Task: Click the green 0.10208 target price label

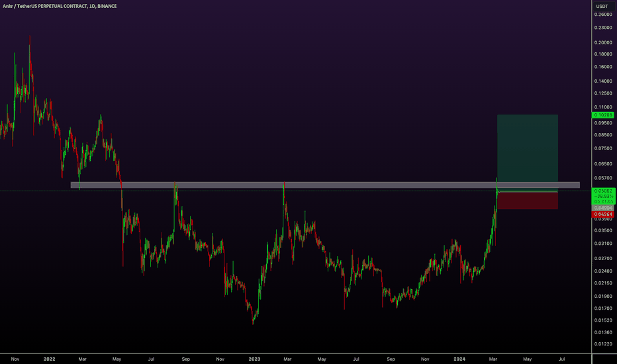Action: coord(603,115)
